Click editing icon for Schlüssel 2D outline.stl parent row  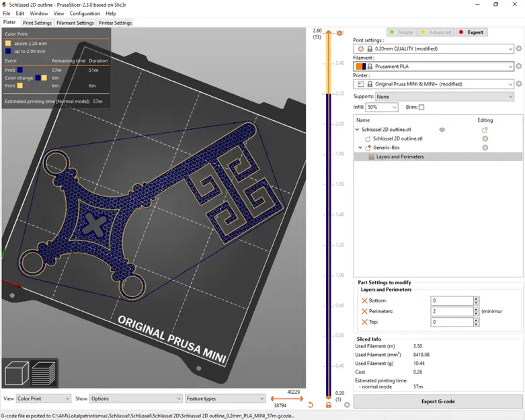point(485,130)
